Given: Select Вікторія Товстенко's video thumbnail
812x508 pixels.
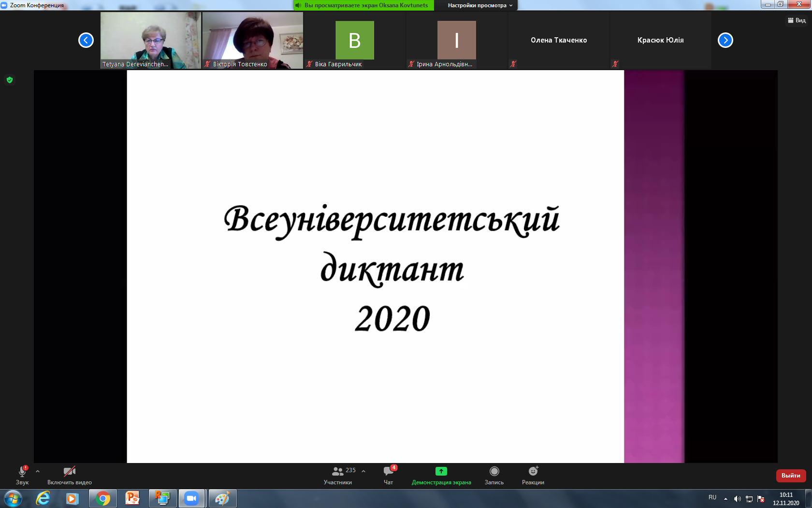Looking at the screenshot, I should point(252,40).
